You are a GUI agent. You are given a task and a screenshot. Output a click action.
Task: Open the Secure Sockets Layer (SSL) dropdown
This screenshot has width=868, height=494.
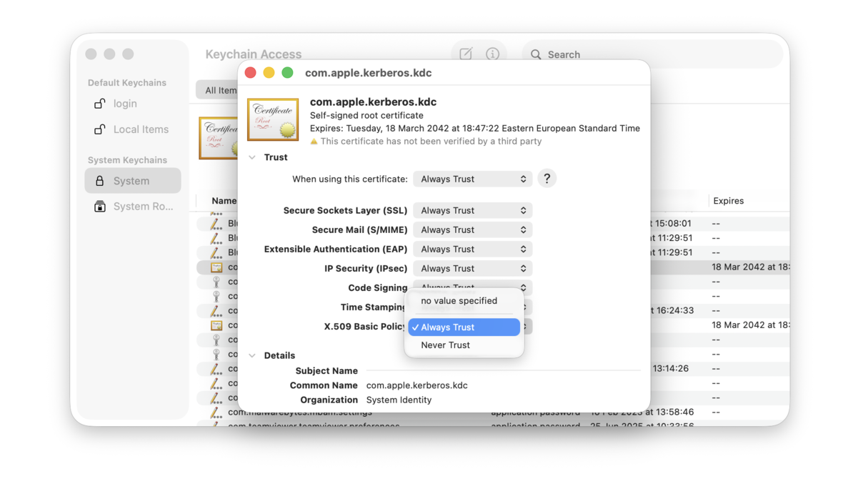pyautogui.click(x=473, y=210)
